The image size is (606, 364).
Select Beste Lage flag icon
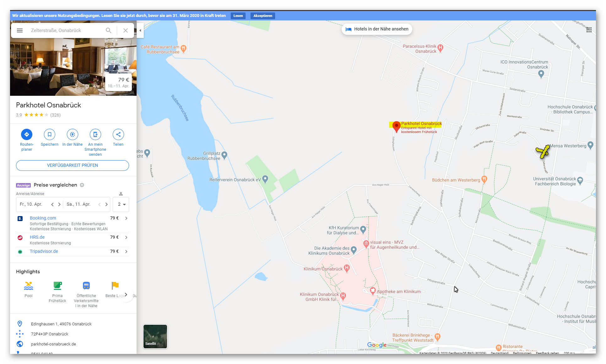click(x=115, y=286)
